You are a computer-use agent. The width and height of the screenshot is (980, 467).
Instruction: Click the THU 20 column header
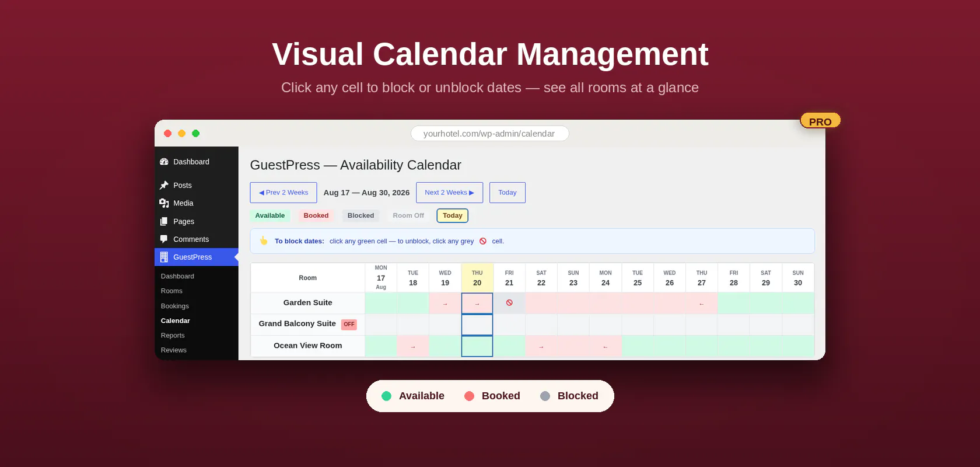point(477,278)
